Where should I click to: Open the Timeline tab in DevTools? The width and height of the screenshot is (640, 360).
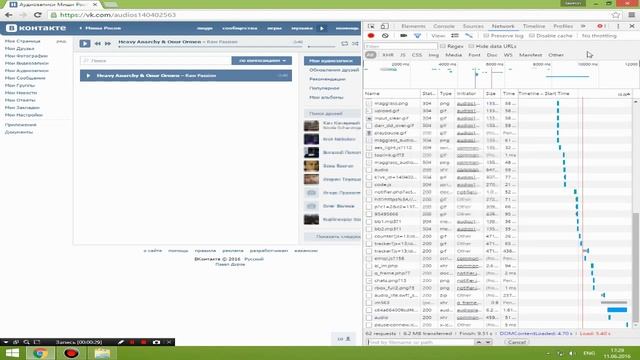[534, 26]
